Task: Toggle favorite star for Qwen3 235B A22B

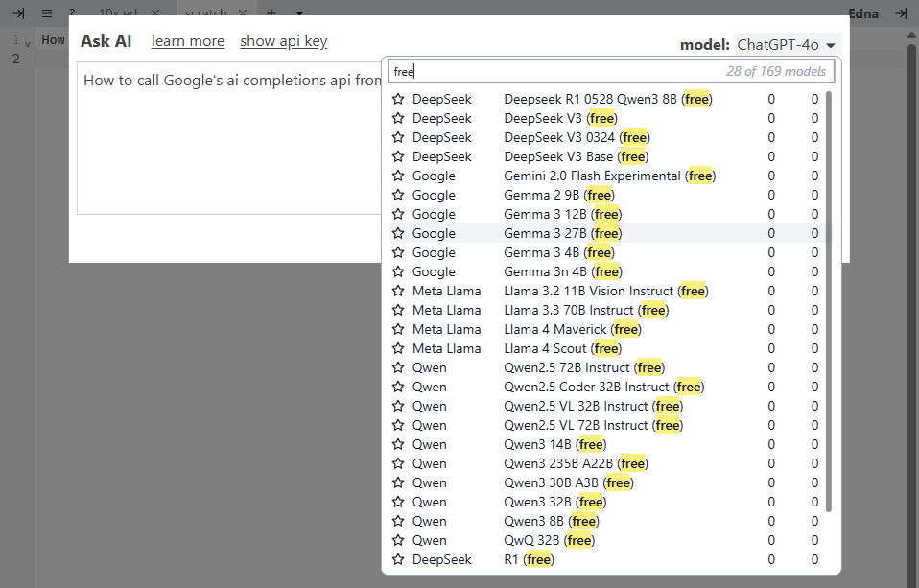Action: (398, 463)
